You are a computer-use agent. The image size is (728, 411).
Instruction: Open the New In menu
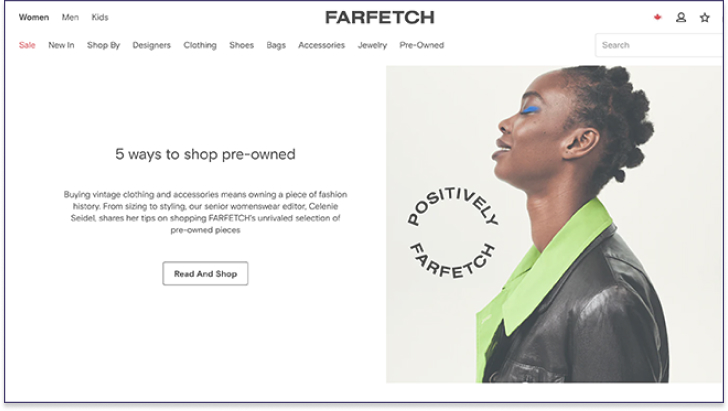click(x=61, y=45)
